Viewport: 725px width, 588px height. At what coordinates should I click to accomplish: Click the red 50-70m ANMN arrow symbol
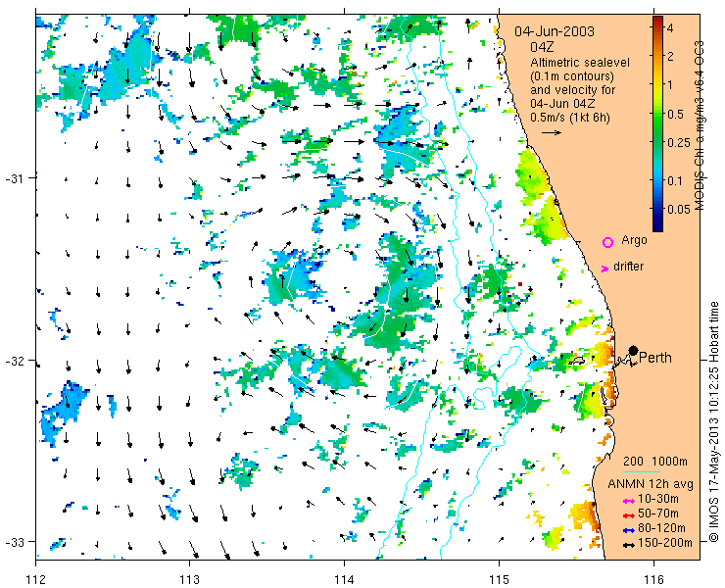[x=628, y=514]
